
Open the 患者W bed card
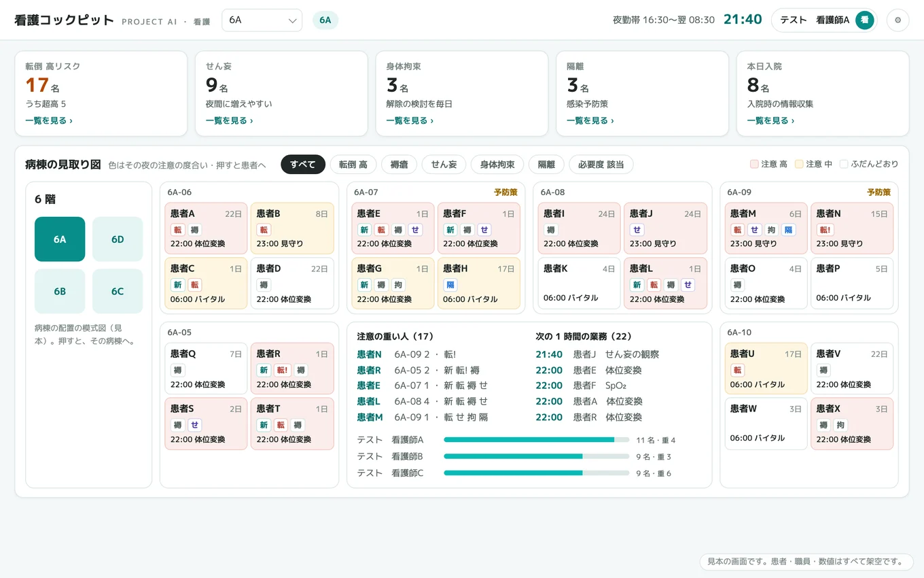[766, 423]
